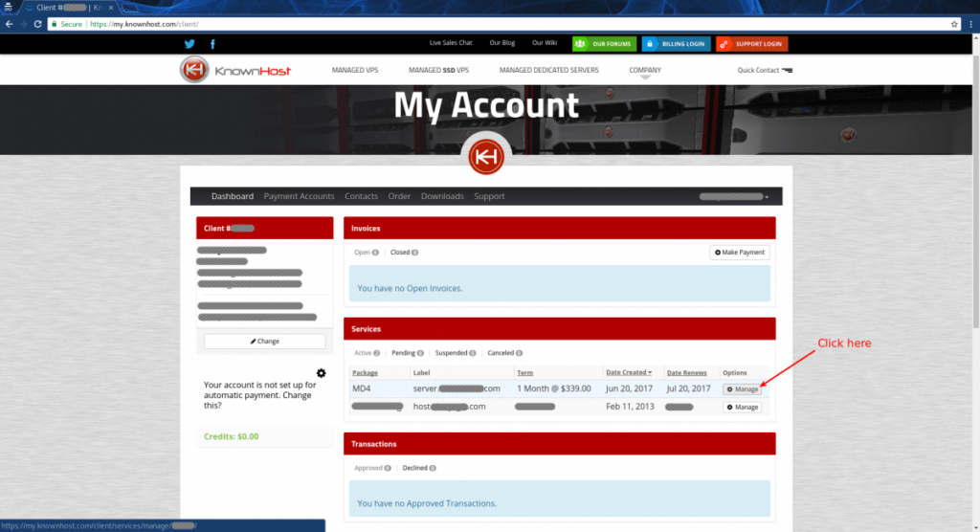Screen dimensions: 980x532
Task: Click Change under client details
Action: pyautogui.click(x=264, y=342)
